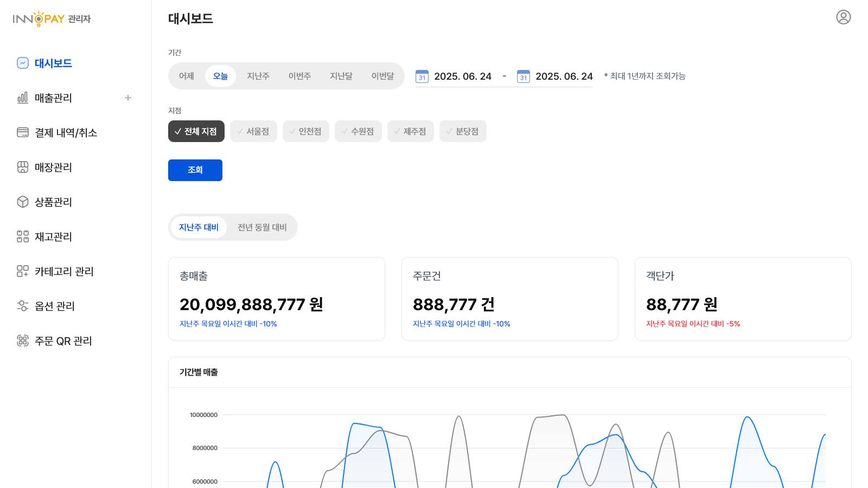The height and width of the screenshot is (488, 868).
Task: Click the 재고관리 grid icon
Action: 23,236
